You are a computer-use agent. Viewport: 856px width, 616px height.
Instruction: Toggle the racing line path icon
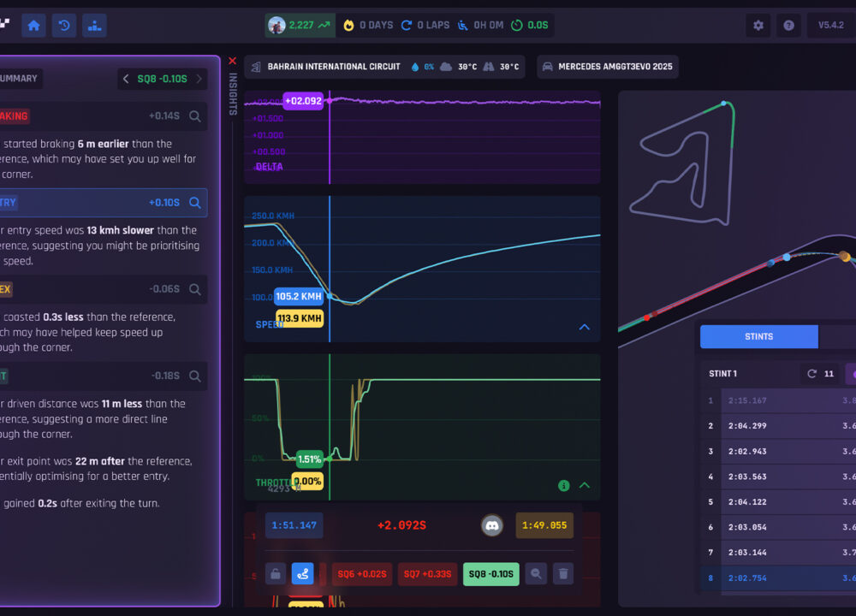[303, 574]
